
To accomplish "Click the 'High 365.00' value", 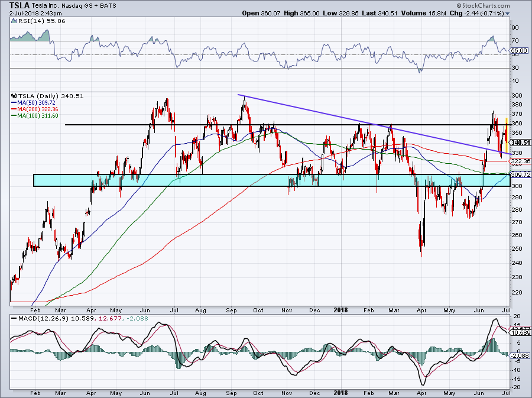I will point(301,13).
